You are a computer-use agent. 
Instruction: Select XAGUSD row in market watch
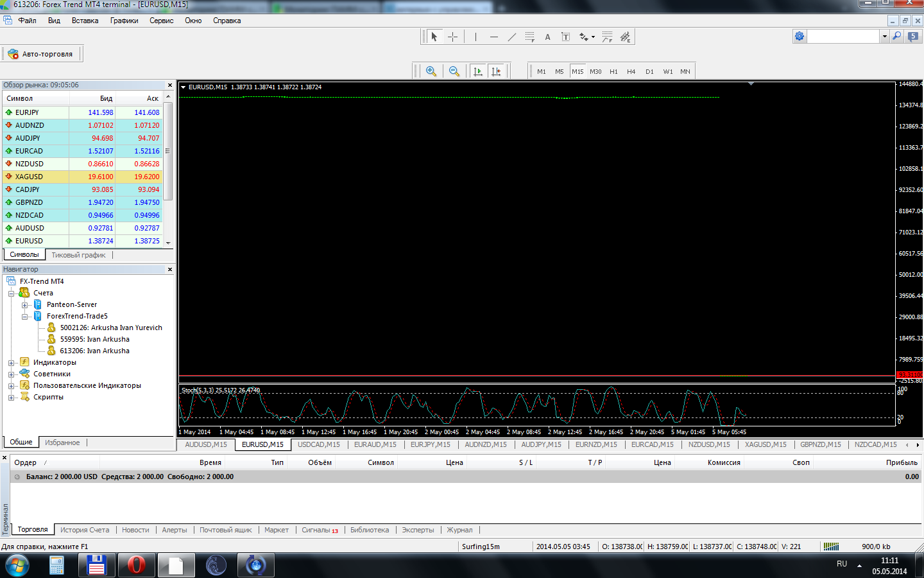tap(83, 177)
